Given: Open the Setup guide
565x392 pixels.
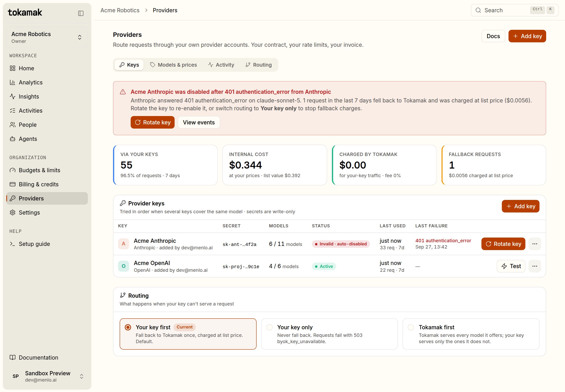Looking at the screenshot, I should tap(47, 244).
